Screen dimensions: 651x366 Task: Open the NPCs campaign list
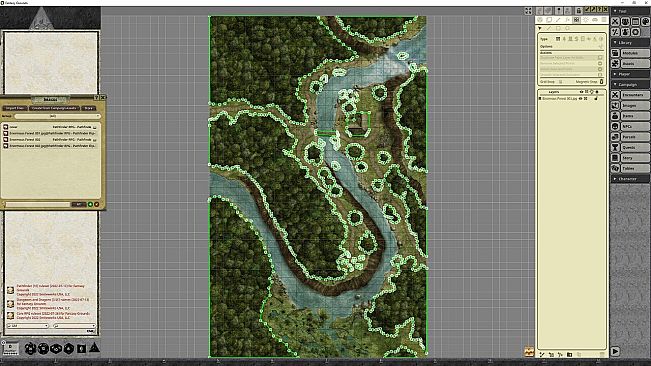point(635,126)
